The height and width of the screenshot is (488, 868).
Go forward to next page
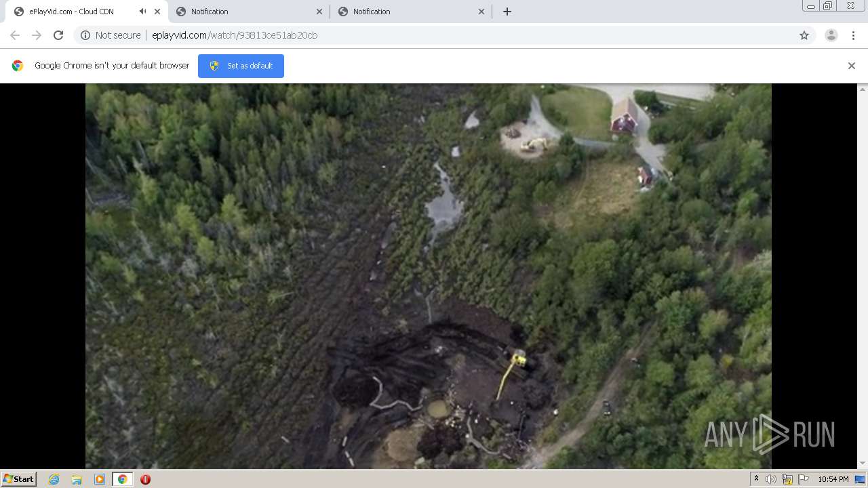(37, 35)
